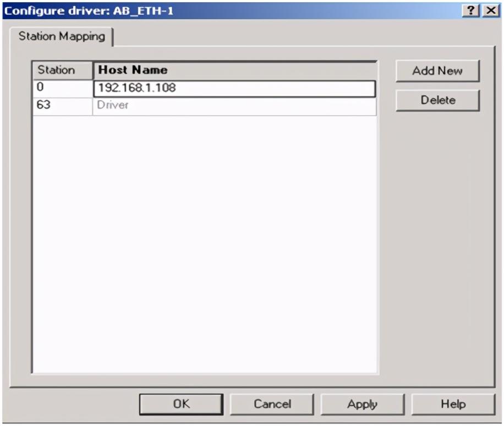Image resolution: width=504 pixels, height=426 pixels.
Task: Click the Host Name column header
Action: [234, 70]
